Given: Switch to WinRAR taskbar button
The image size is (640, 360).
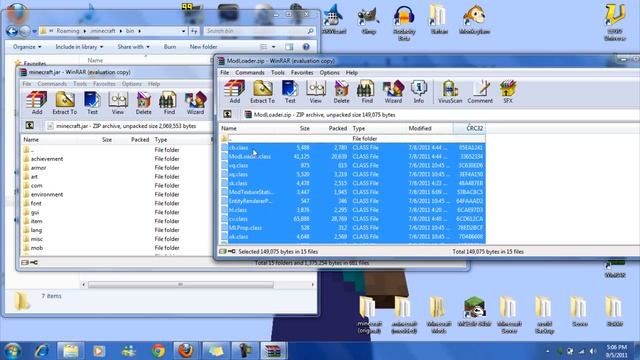Looking at the screenshot, I should coord(273,351).
